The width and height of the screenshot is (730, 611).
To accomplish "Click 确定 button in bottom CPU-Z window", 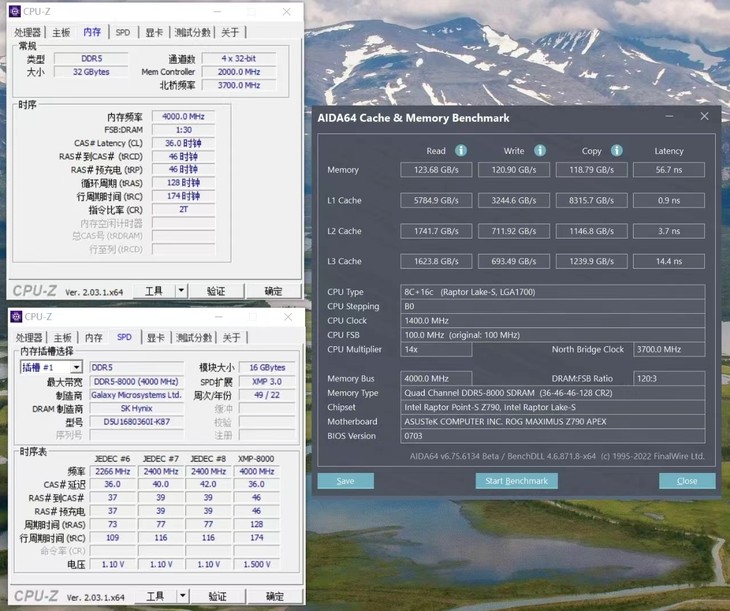I will [x=275, y=596].
